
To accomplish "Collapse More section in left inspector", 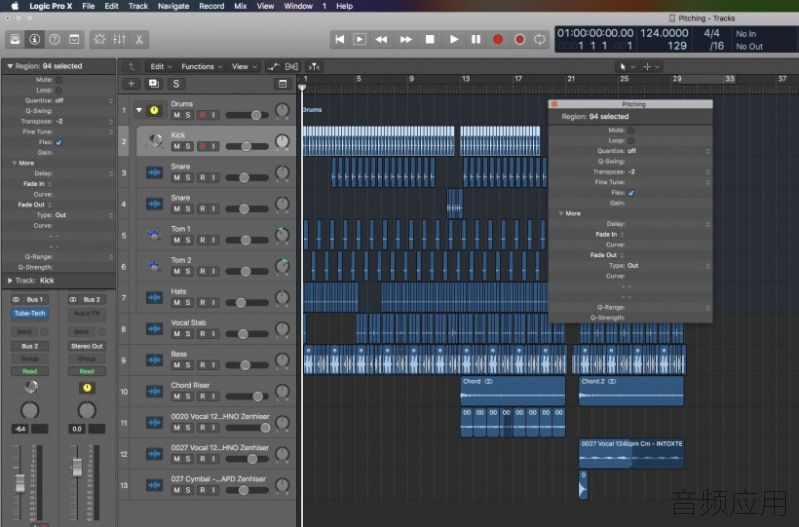I will (x=14, y=163).
